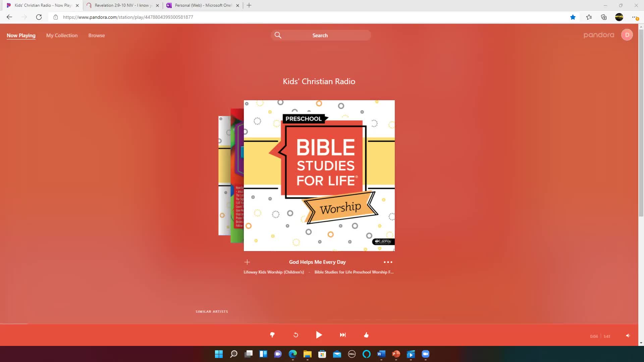This screenshot has width=644, height=362.
Task: Open browser Collections
Action: pos(604,17)
